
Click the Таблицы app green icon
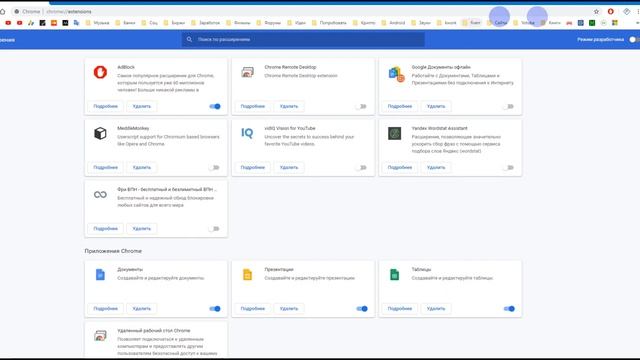(x=394, y=275)
